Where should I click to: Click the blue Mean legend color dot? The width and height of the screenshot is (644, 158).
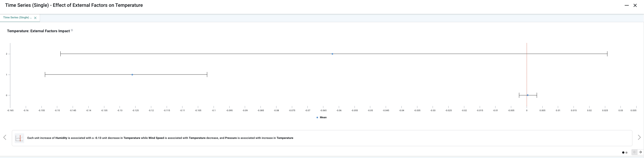tap(317, 117)
